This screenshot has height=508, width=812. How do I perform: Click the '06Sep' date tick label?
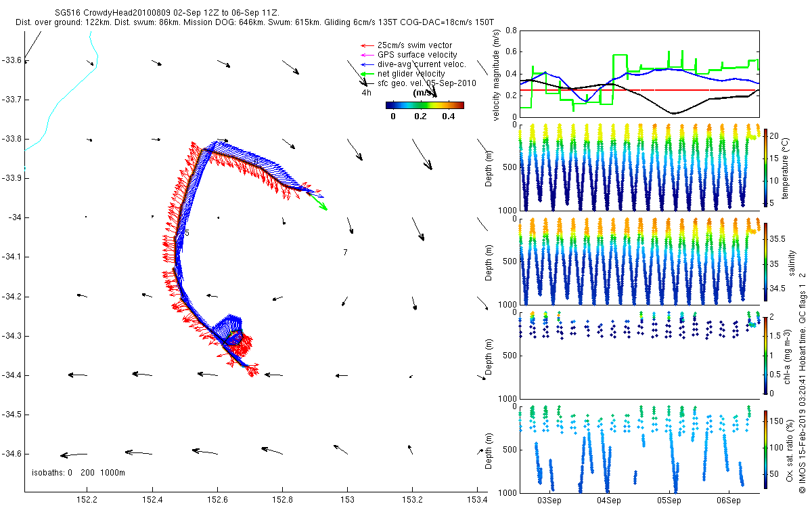coord(728,500)
